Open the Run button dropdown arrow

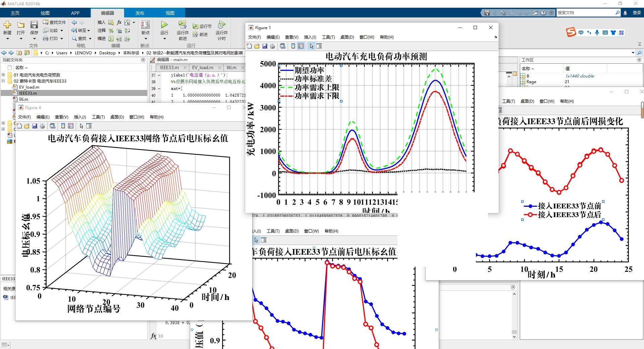point(164,39)
